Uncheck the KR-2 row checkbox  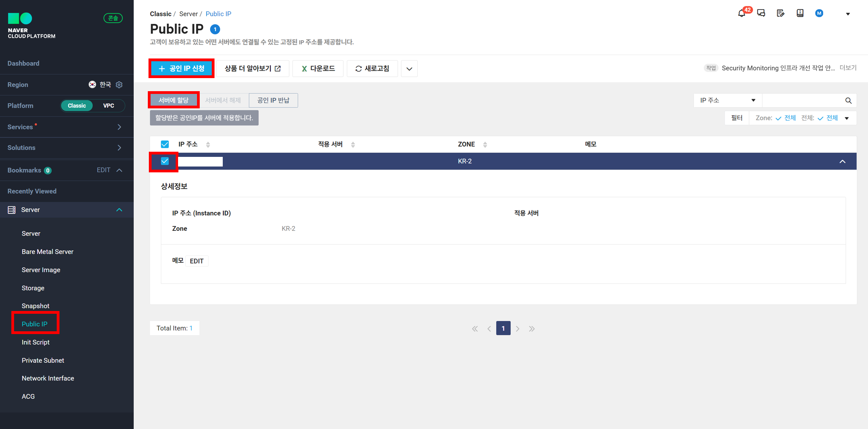[165, 161]
